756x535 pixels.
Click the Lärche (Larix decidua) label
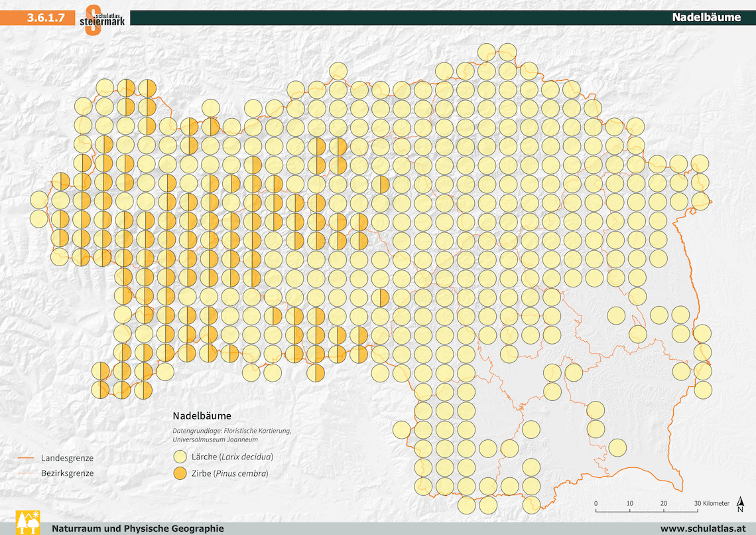tap(232, 457)
